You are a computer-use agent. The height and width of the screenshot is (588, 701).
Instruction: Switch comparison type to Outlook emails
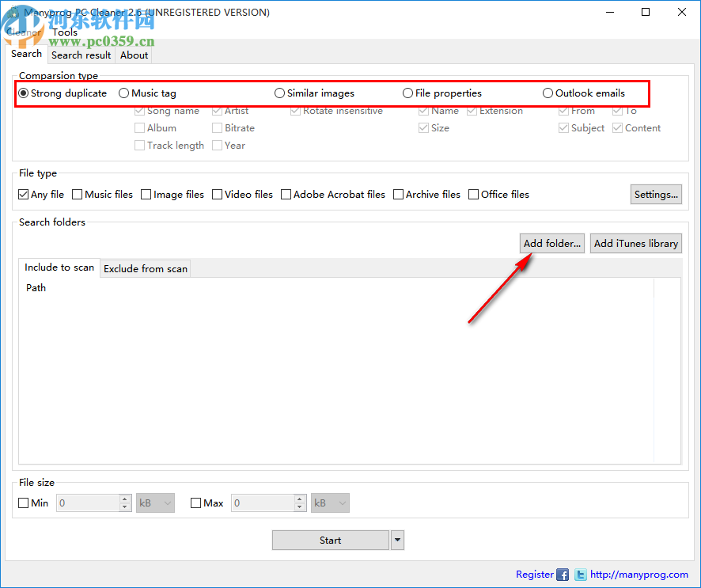click(548, 93)
